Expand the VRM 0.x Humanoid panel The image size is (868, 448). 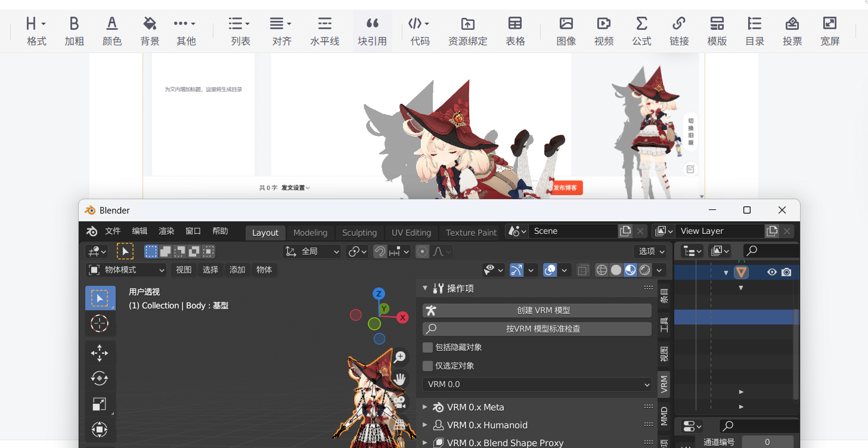pyautogui.click(x=425, y=425)
